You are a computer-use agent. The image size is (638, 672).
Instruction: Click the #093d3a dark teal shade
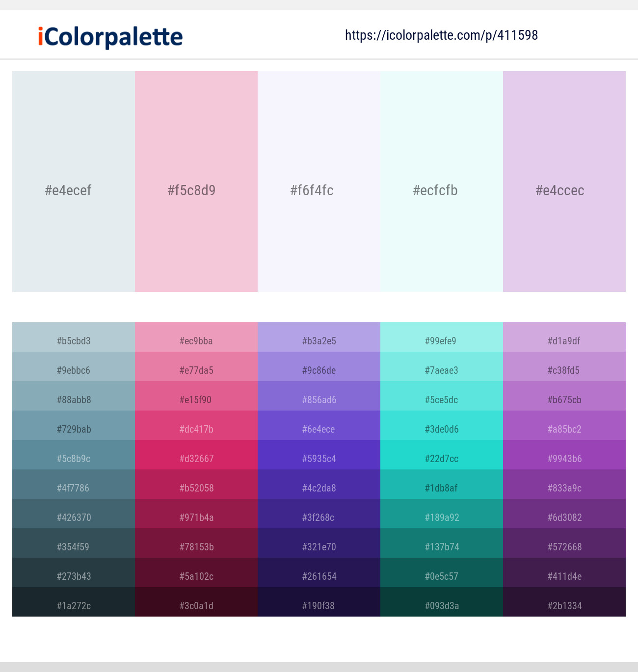(x=441, y=605)
